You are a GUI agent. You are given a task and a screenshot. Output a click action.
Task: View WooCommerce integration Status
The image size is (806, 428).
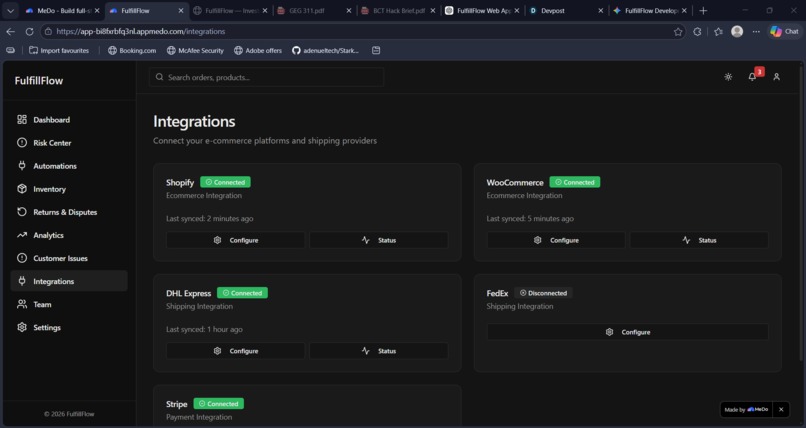coord(699,240)
